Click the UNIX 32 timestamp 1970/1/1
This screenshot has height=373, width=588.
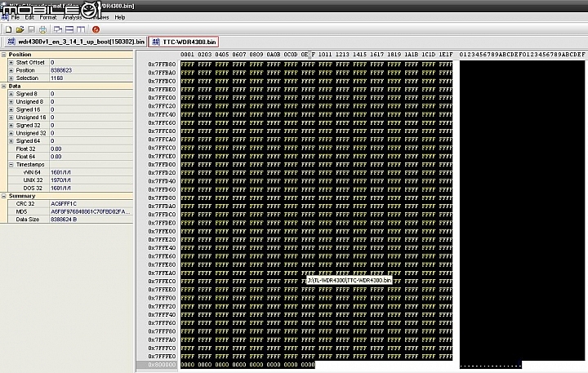click(60, 180)
